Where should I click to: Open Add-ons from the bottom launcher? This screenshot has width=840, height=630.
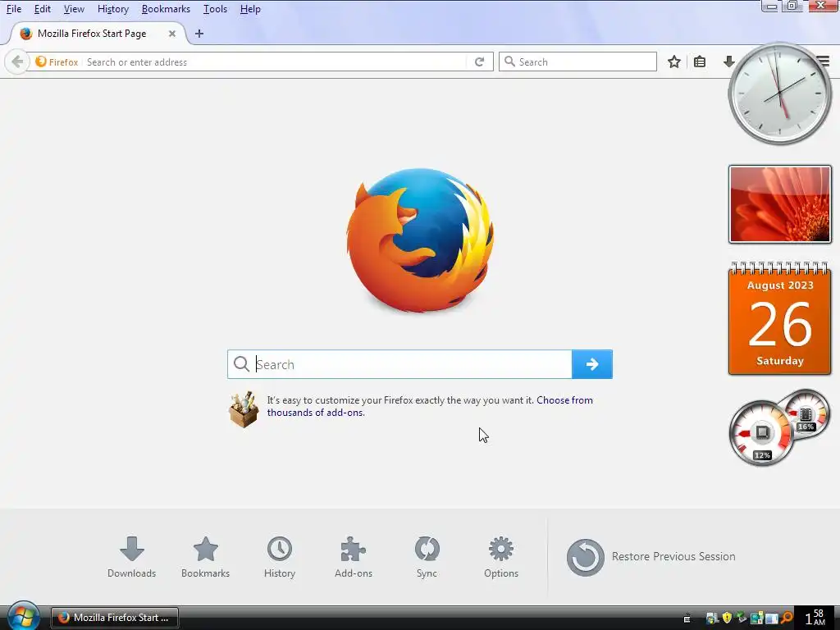[354, 557]
